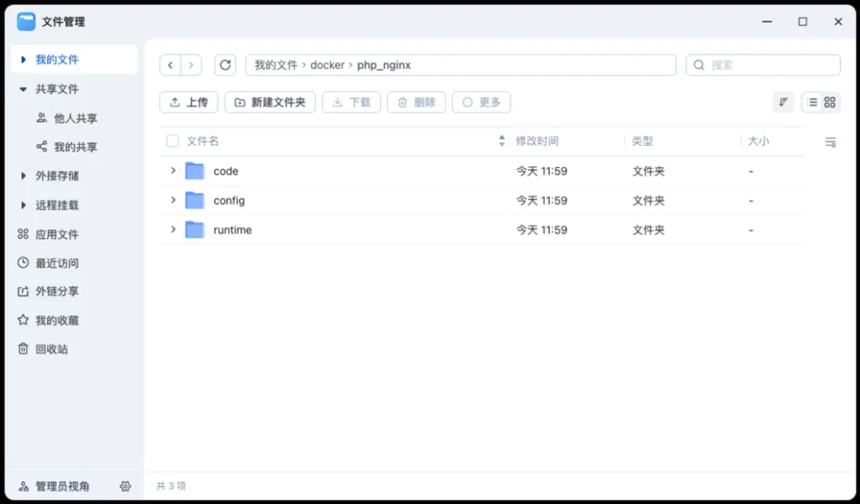Viewport: 860px width, 504px height.
Task: Open 最近访问 in sidebar
Action: tap(57, 263)
